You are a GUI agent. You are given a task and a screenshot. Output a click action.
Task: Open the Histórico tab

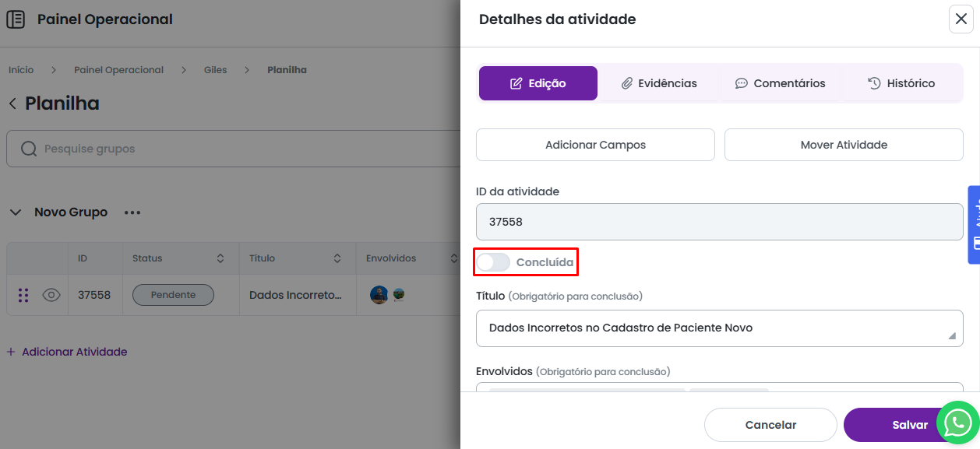point(901,83)
